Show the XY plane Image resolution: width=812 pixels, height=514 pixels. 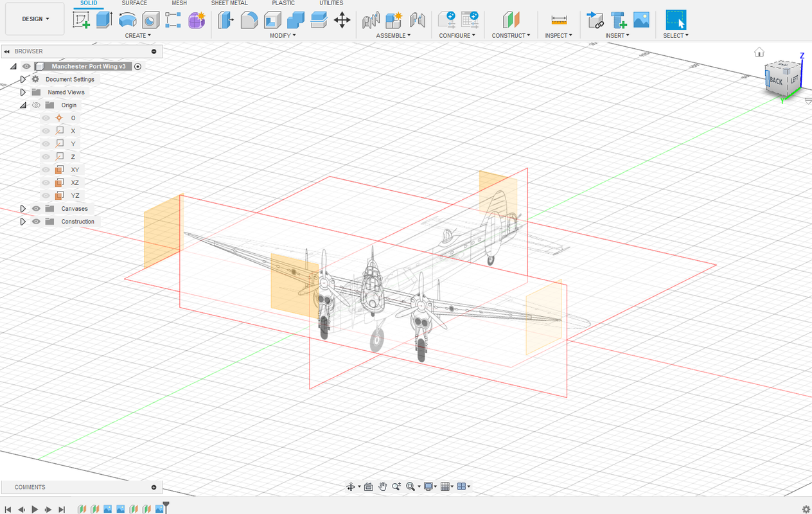click(46, 170)
